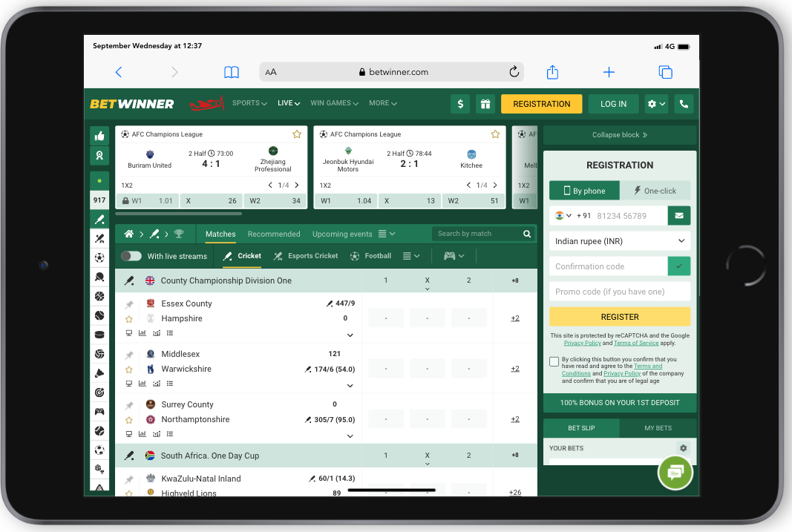792x532 pixels.
Task: Open bet slip settings gear
Action: [684, 448]
